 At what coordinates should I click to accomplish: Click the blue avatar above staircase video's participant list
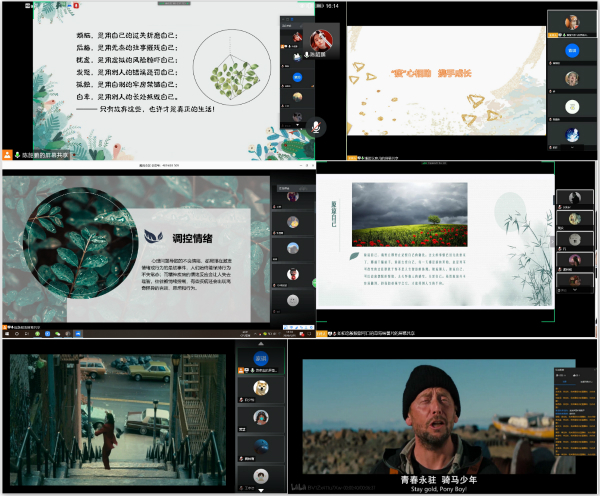click(x=261, y=359)
